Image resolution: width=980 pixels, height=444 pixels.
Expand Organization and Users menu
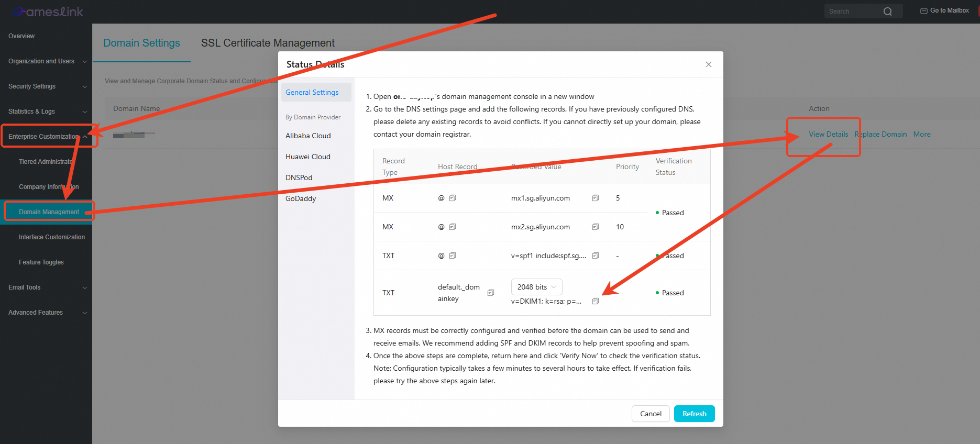[x=46, y=61]
